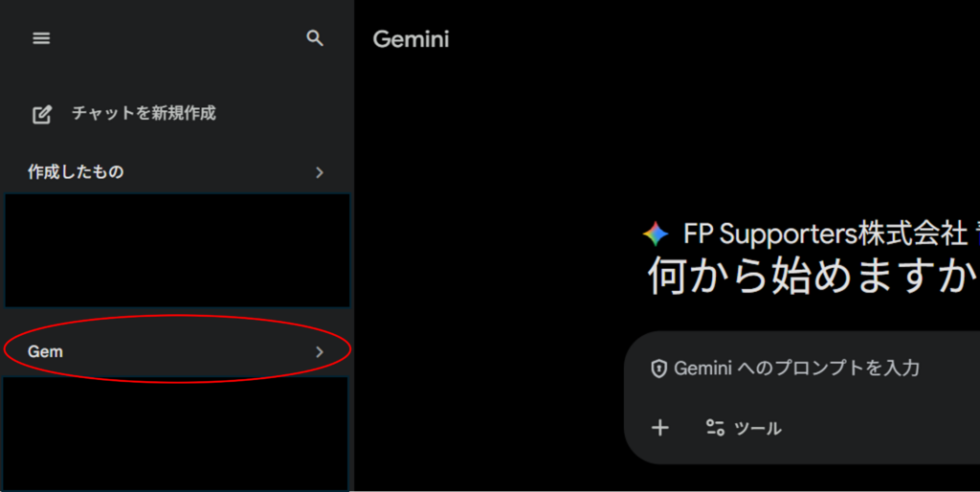980x492 pixels.
Task: Select the チャットを新規作成 label
Action: click(144, 113)
